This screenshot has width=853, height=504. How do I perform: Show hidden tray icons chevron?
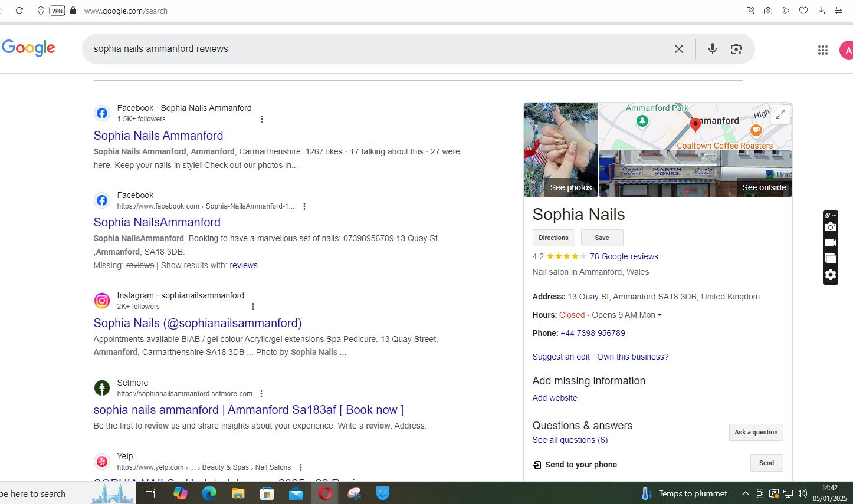click(745, 493)
